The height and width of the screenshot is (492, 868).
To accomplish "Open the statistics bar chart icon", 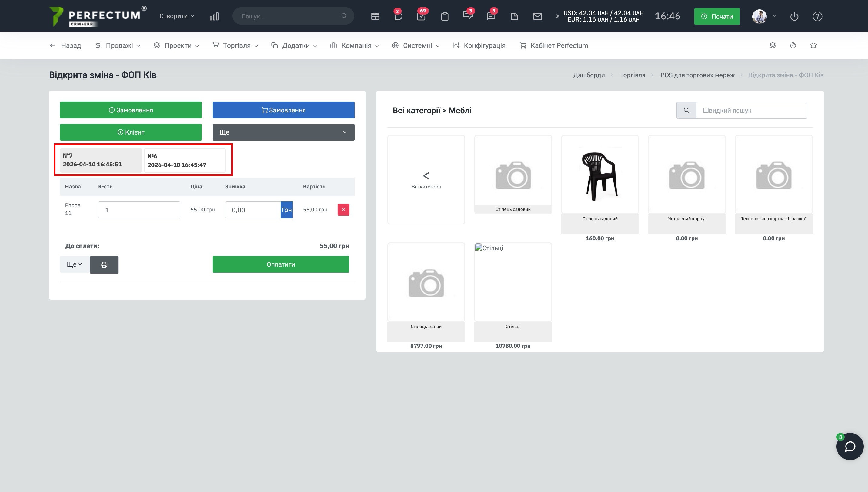I will [x=214, y=16].
